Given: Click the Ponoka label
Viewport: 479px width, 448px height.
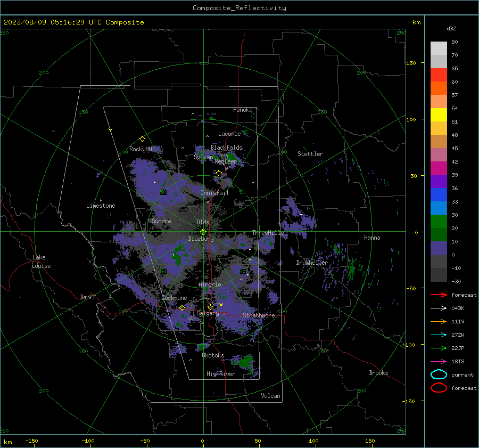Looking at the screenshot, I should click(x=243, y=110).
